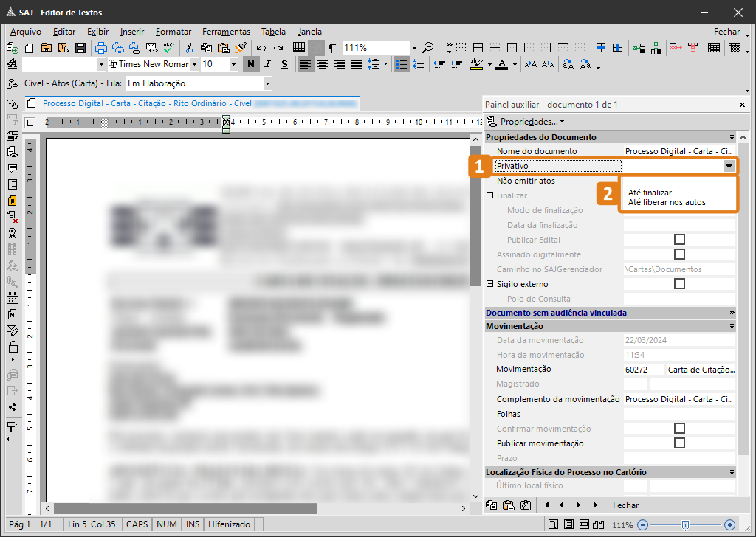Screen dimensions: 756x537
Task: Apply underline with the S button
Action: pos(284,64)
